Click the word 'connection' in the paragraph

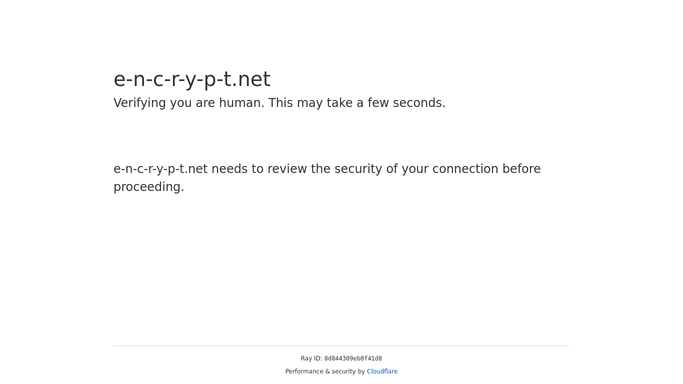465,169
